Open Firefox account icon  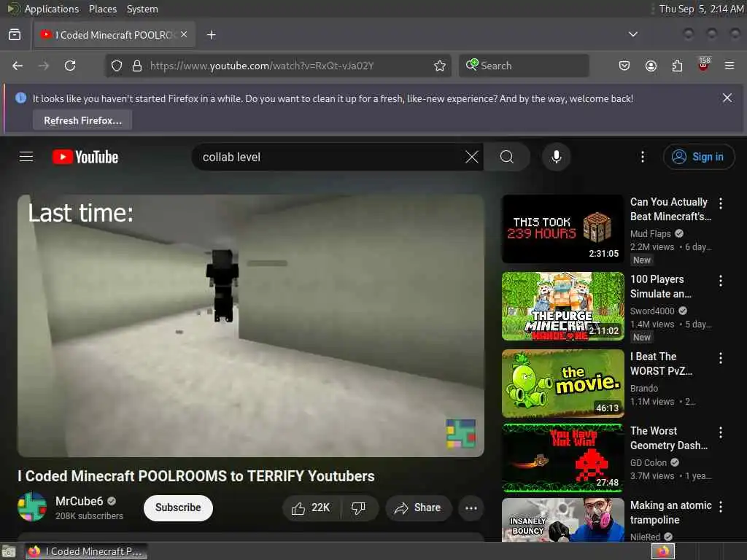pos(651,66)
